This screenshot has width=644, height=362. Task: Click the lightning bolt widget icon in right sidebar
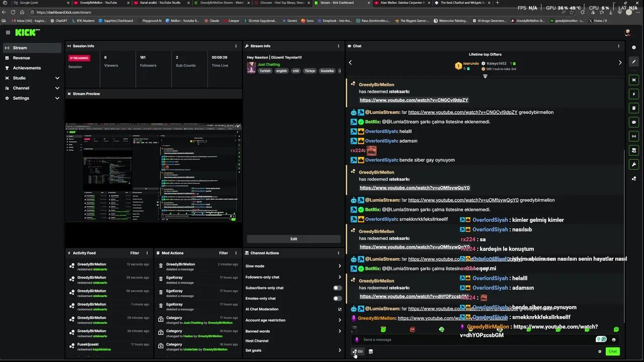pos(634,94)
